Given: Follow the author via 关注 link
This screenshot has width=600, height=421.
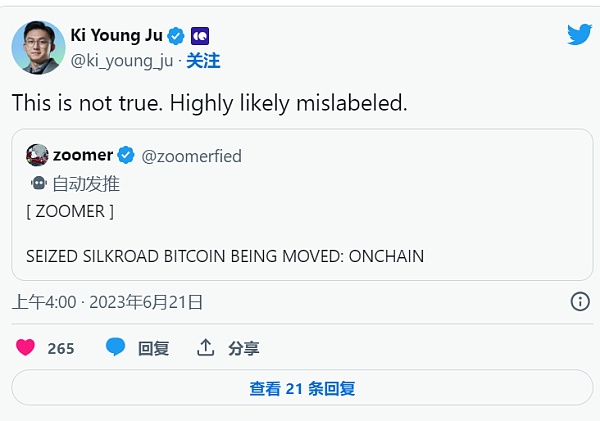Looking at the screenshot, I should (203, 61).
